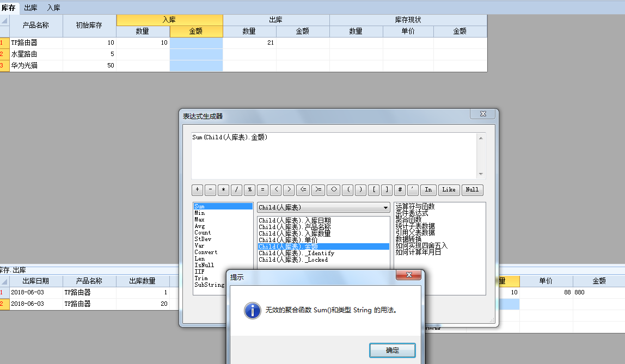Click the plus operator button
The image size is (625, 364).
[x=197, y=190]
